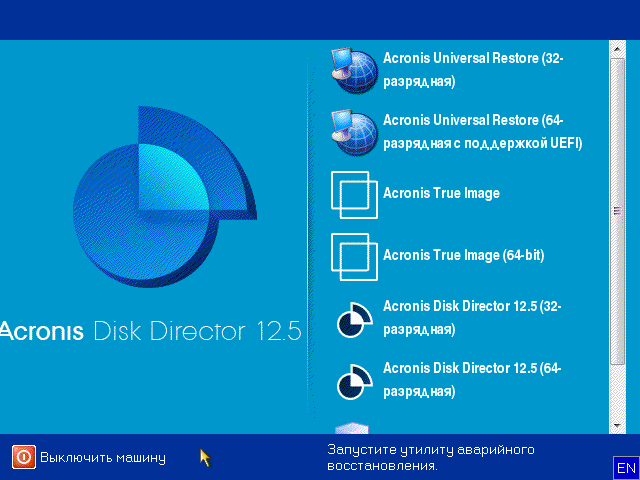Screen dimensions: 640x480
Task: Launch Acronis Universal Restore (32-разрядная) by its label
Action: point(473,70)
